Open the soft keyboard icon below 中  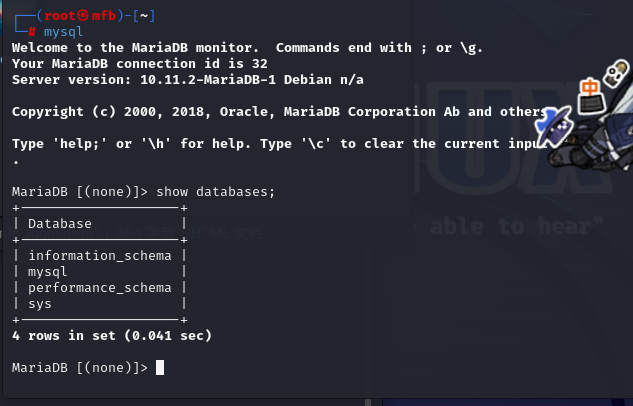tap(592, 105)
